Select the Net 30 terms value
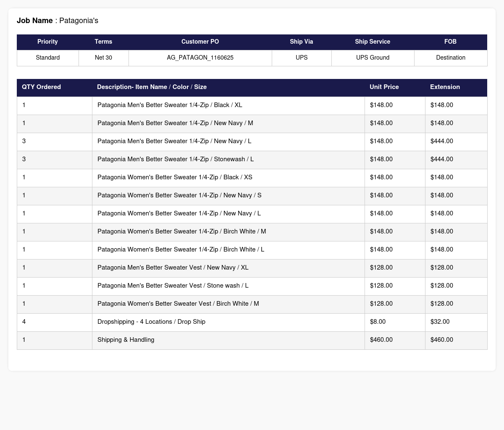504x430 pixels. (103, 58)
